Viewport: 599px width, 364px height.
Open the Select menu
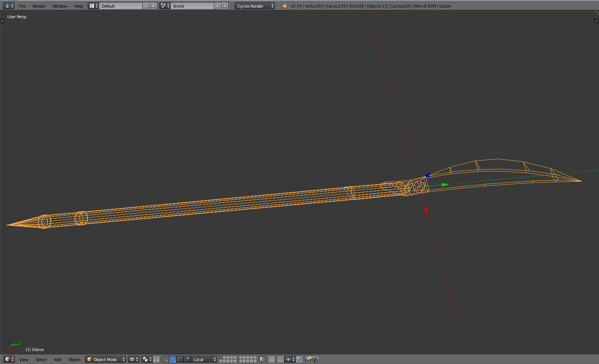pyautogui.click(x=41, y=359)
